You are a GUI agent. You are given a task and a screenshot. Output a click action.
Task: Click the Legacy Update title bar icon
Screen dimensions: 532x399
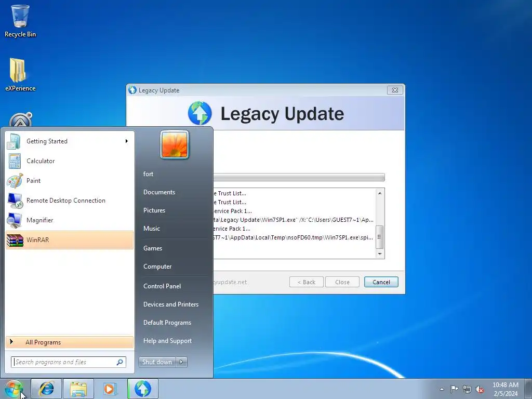pyautogui.click(x=132, y=90)
